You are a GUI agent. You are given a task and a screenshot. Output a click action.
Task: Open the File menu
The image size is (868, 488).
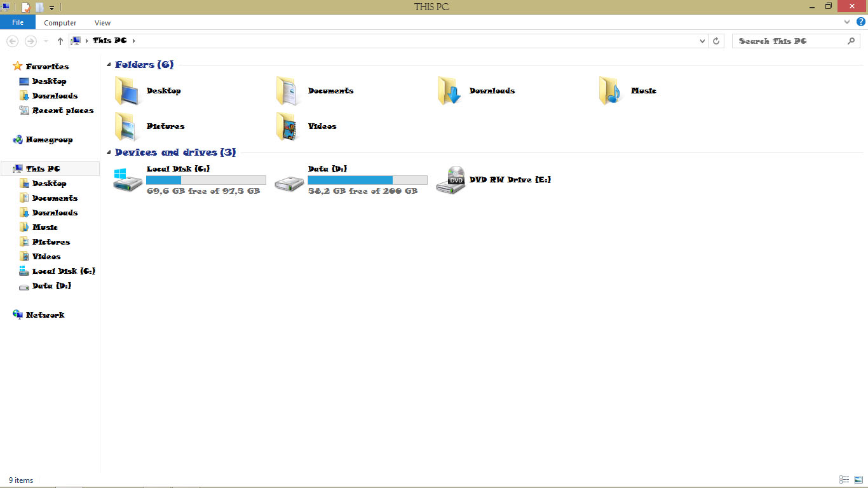tap(18, 22)
